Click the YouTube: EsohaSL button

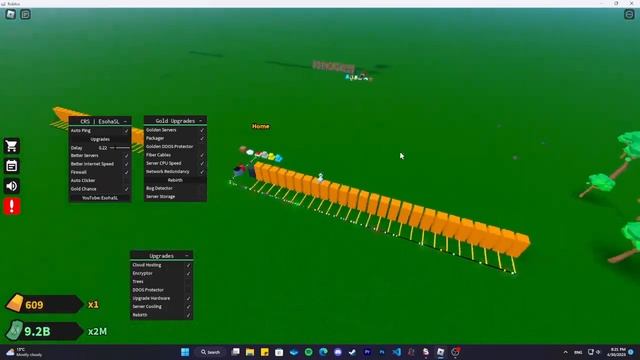100,198
